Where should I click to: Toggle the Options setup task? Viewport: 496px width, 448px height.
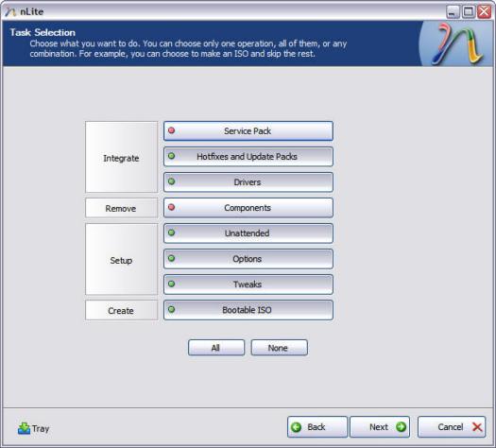click(x=248, y=259)
